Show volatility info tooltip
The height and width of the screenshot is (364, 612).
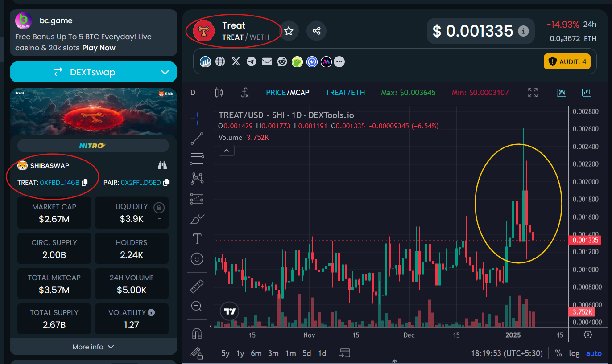(151, 312)
